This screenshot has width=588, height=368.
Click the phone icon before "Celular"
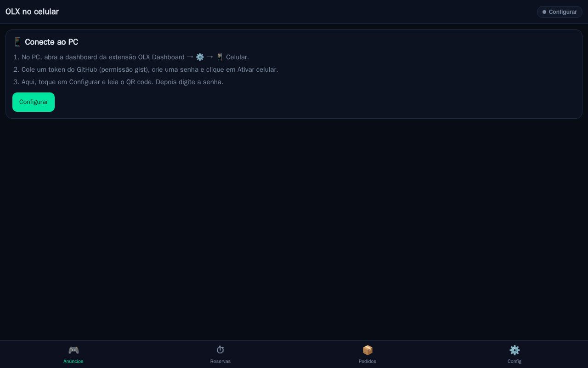click(x=220, y=57)
